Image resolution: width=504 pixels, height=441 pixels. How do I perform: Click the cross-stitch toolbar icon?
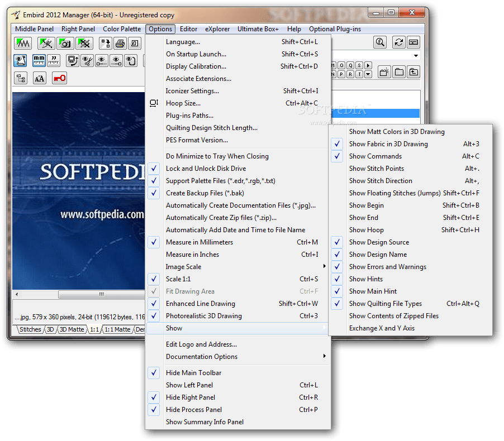[84, 43]
